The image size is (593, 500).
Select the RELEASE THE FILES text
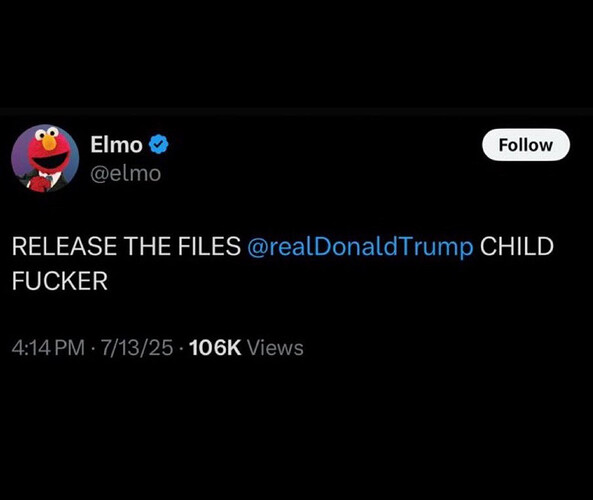[x=126, y=246]
